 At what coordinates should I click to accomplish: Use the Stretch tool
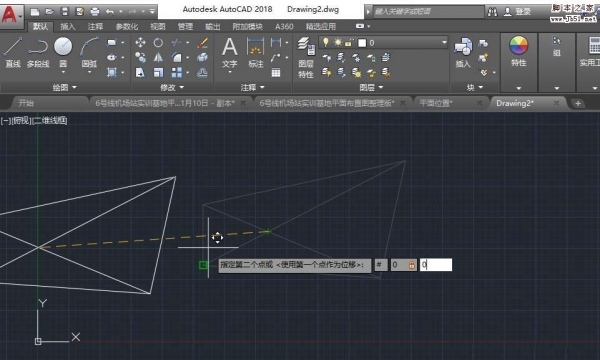[x=140, y=72]
